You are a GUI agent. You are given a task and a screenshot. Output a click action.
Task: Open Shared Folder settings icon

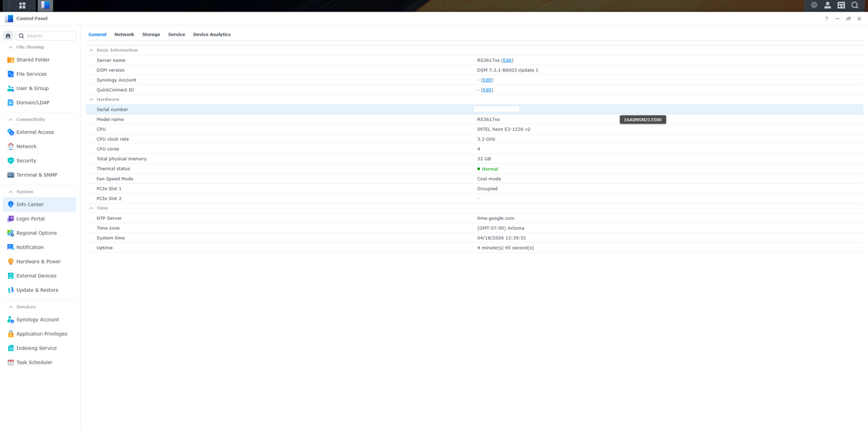(10, 60)
